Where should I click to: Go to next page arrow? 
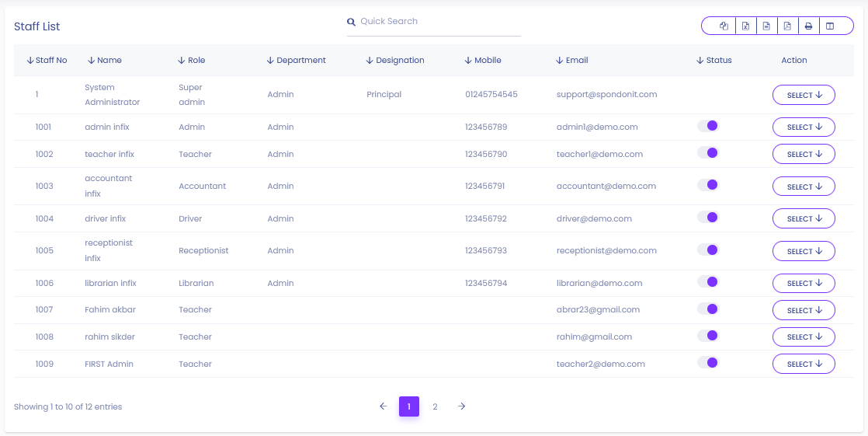click(462, 406)
